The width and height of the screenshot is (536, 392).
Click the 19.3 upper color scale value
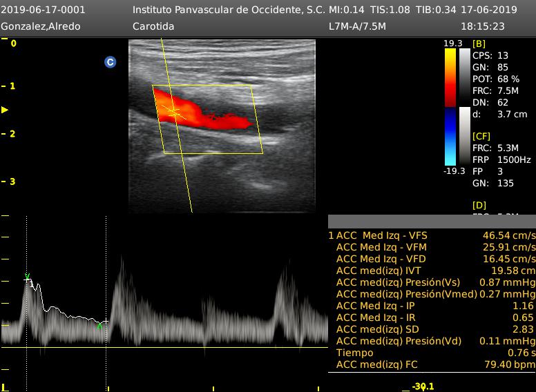tap(453, 43)
